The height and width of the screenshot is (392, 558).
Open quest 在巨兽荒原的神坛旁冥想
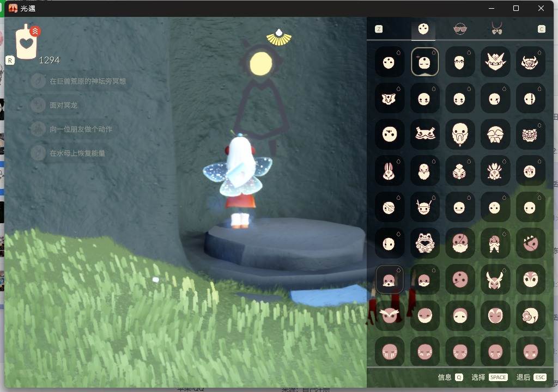pyautogui.click(x=81, y=81)
